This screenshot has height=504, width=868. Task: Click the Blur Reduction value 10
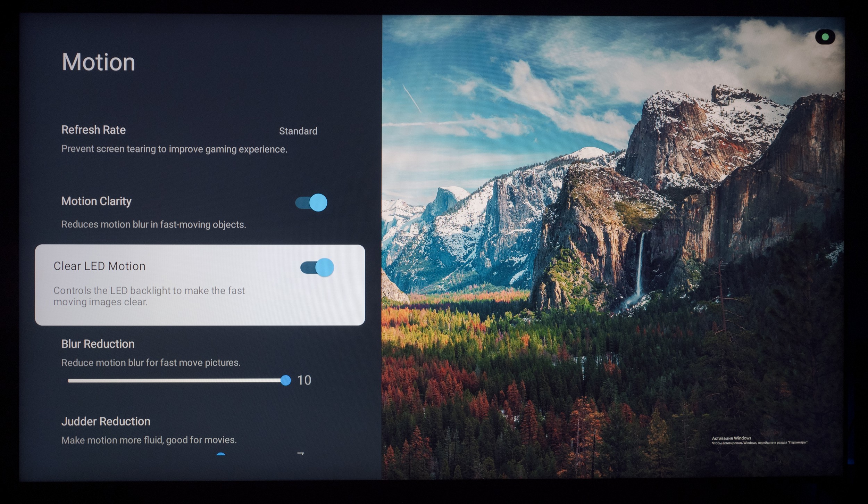tap(304, 380)
